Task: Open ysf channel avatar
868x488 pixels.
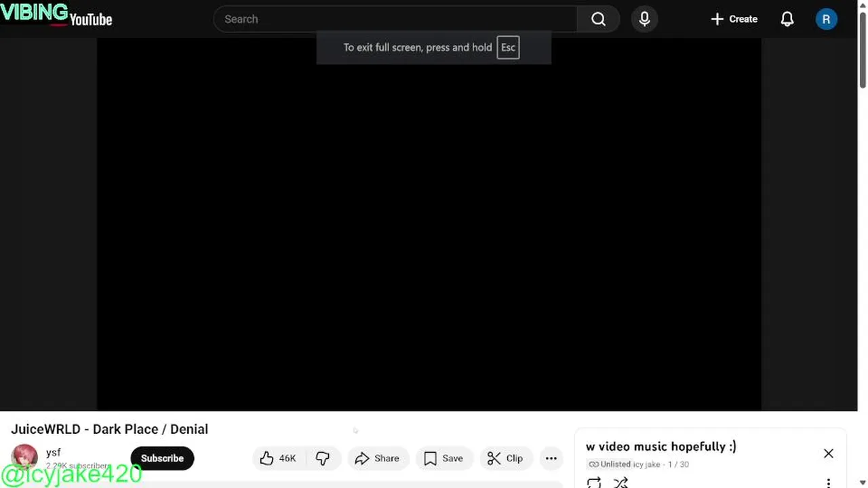Action: (24, 457)
